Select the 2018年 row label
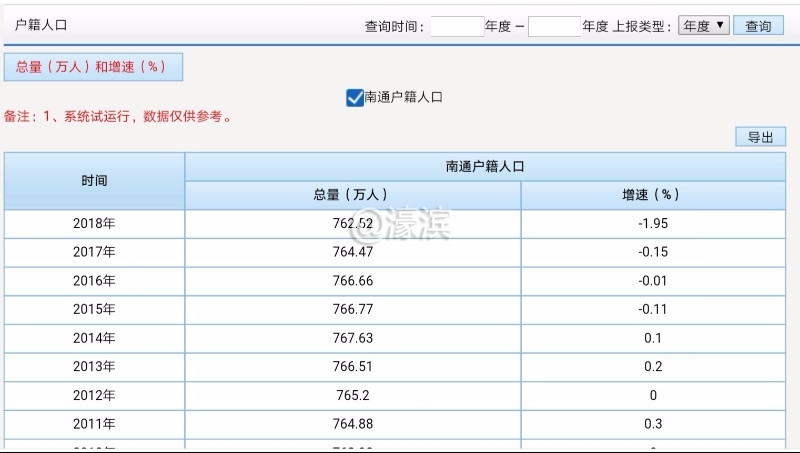This screenshot has width=800, height=453. click(x=94, y=224)
